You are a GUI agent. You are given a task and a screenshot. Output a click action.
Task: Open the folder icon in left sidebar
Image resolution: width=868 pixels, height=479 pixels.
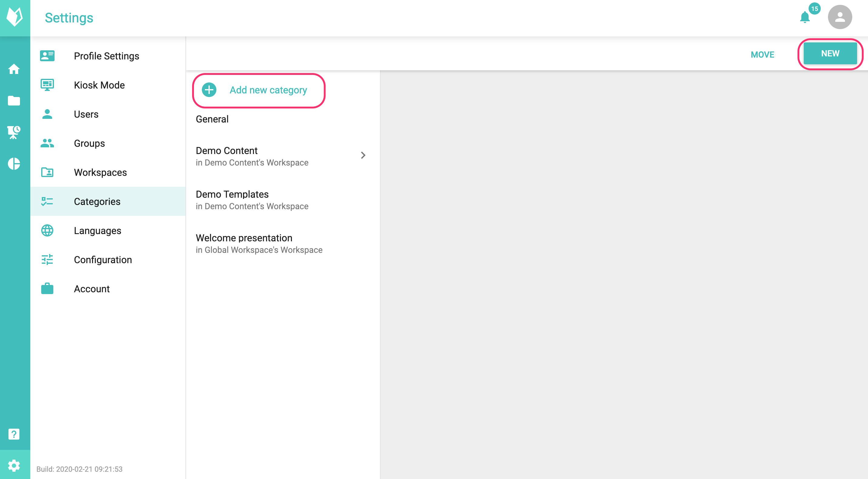14,100
